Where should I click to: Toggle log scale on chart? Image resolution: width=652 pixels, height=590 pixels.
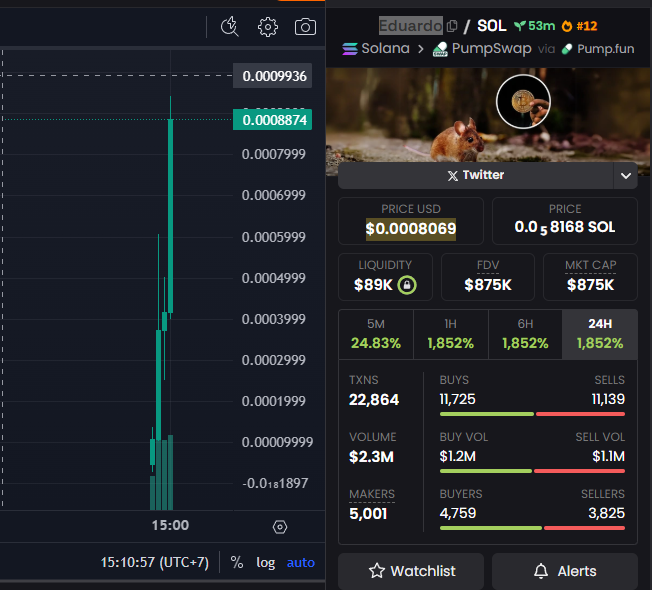pos(266,563)
